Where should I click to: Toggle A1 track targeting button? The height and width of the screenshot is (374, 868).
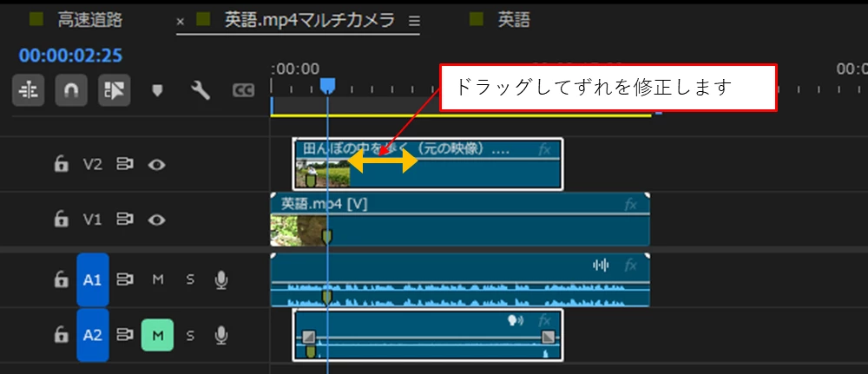[93, 280]
